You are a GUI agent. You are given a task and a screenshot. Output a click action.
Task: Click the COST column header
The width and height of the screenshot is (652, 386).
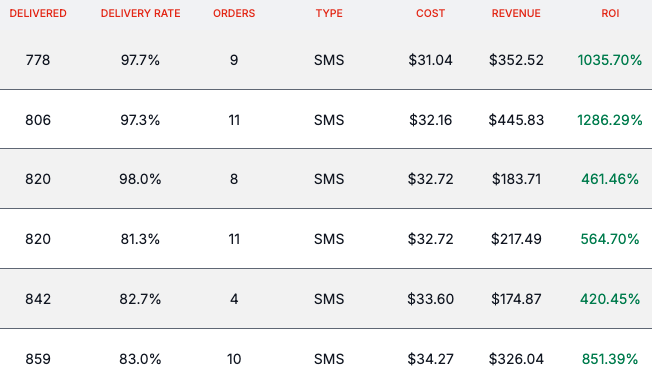(430, 13)
